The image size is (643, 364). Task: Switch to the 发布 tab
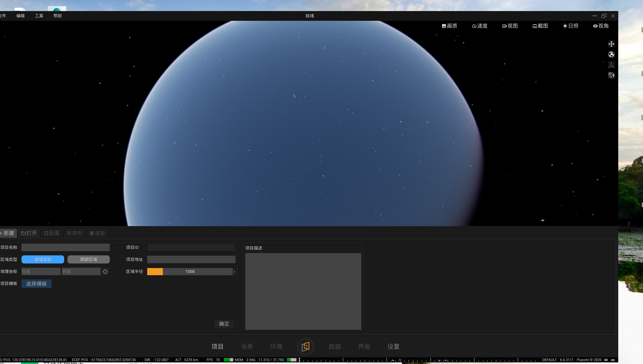click(x=75, y=233)
